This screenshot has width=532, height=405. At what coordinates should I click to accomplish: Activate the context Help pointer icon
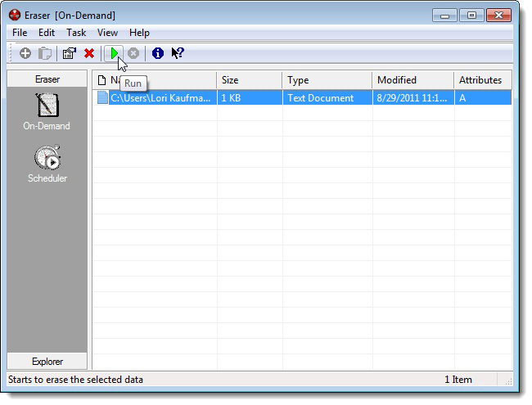(178, 53)
